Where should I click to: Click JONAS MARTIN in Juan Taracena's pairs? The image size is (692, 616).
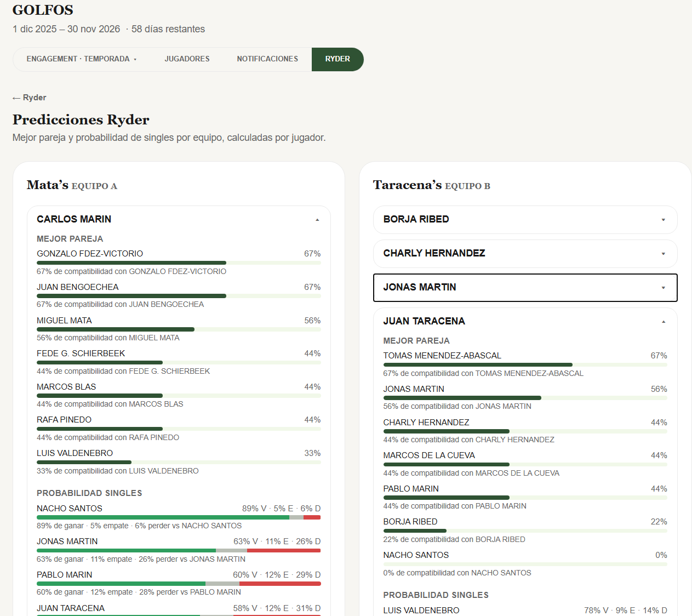coord(414,389)
